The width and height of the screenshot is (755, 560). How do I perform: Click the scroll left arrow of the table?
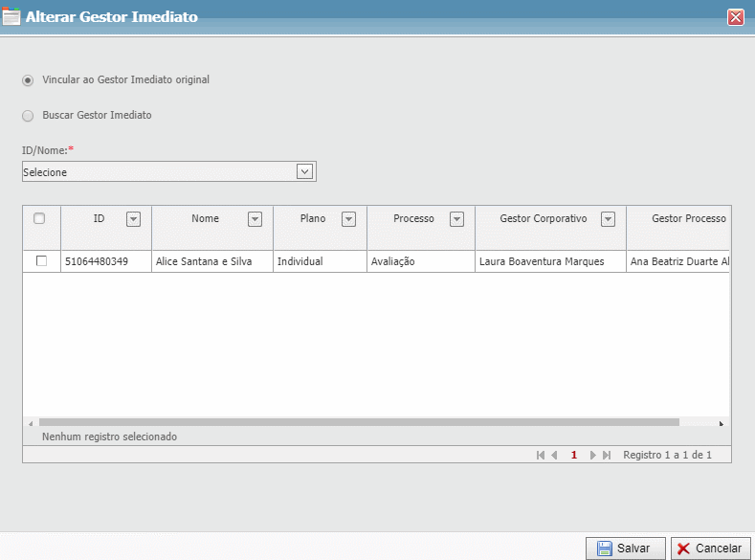[30, 422]
